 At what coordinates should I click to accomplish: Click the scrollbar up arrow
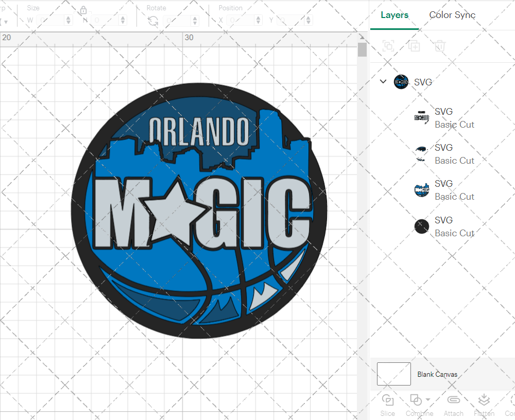click(x=362, y=37)
